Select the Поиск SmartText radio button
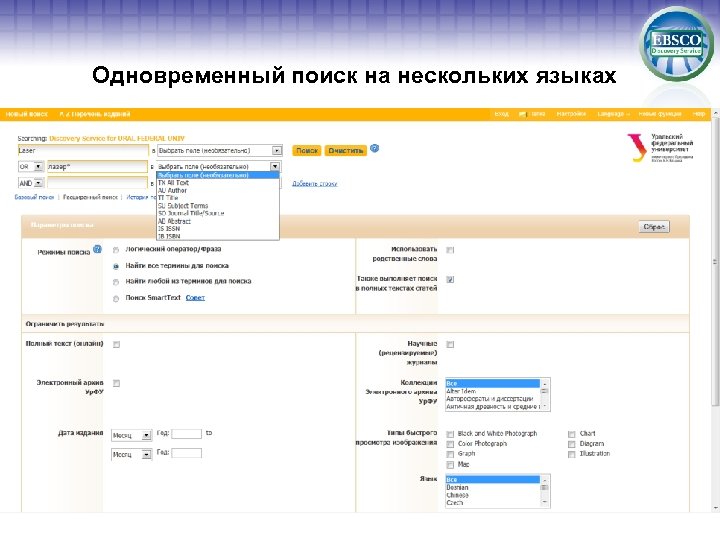720x540 pixels. click(x=116, y=298)
